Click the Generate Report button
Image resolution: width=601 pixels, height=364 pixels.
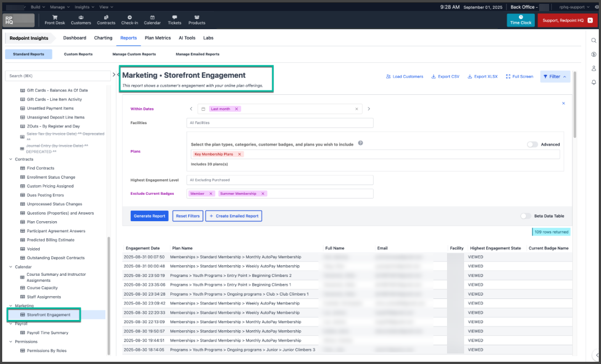click(150, 216)
